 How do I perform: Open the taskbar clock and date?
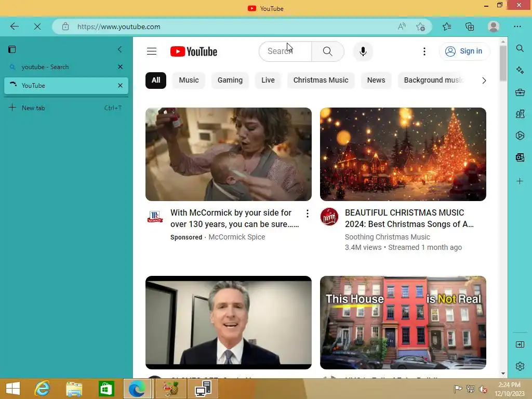(510, 389)
